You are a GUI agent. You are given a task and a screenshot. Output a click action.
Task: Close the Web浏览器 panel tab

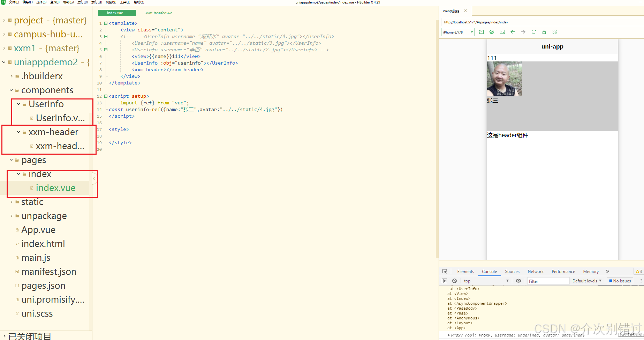465,11
